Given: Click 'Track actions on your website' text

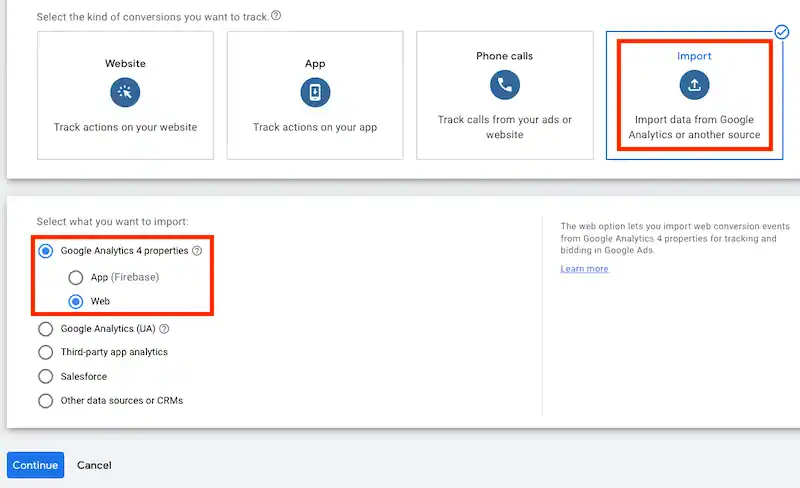Looking at the screenshot, I should click(125, 127).
